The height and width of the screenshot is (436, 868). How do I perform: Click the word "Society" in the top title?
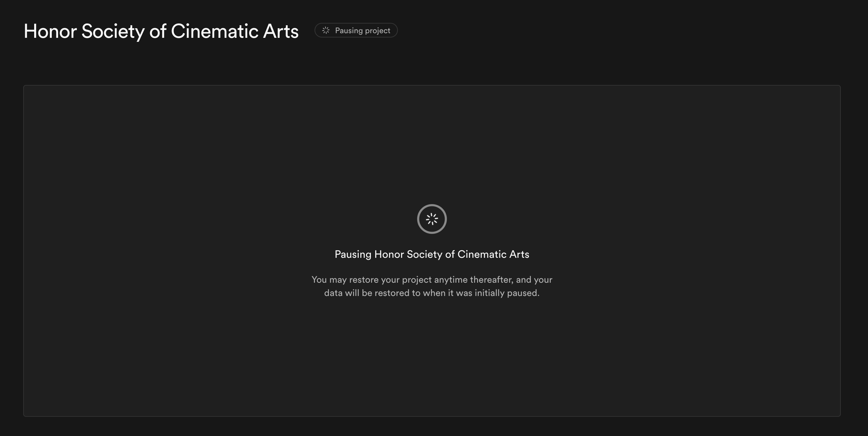click(x=113, y=31)
